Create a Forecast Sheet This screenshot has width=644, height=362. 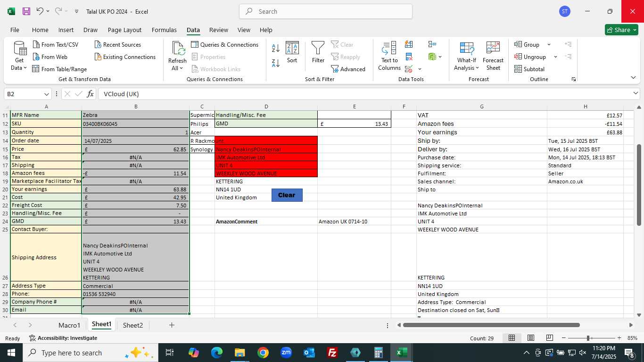(493, 56)
